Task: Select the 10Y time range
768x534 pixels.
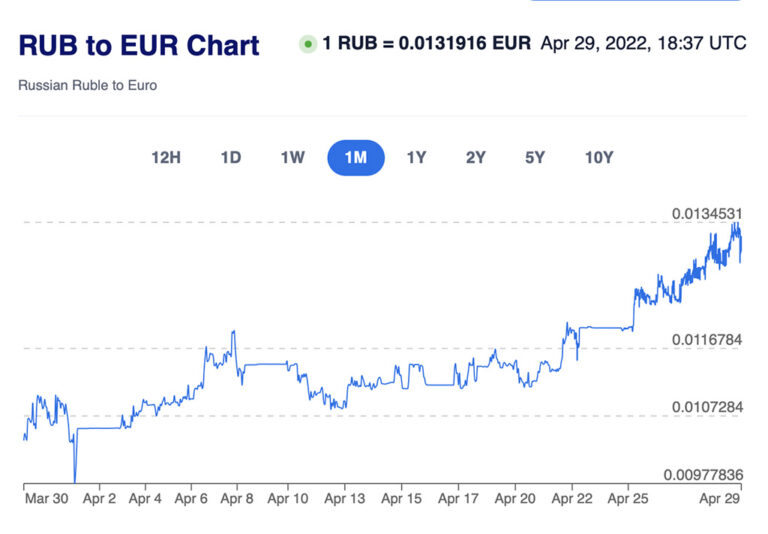Action: 599,157
